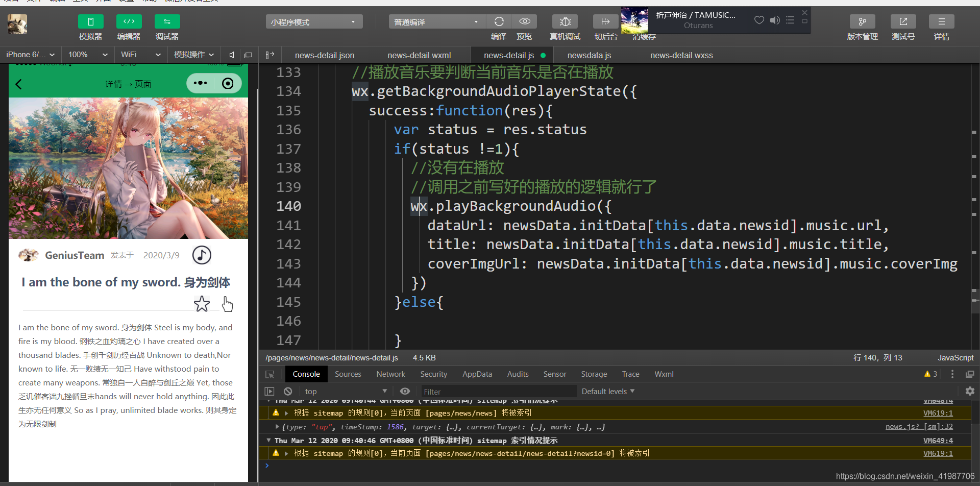Click the GeniusTeam author name
The width and height of the screenshot is (980, 486).
click(x=75, y=255)
